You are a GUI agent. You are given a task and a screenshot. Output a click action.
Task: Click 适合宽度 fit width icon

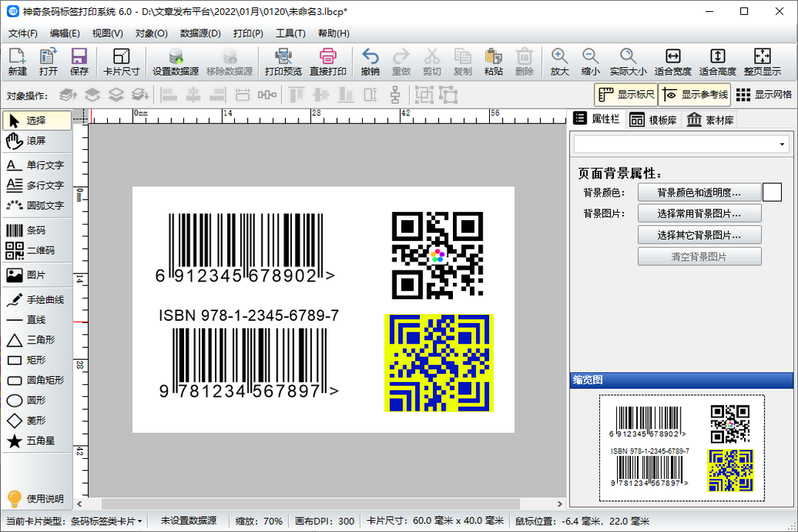[672, 63]
